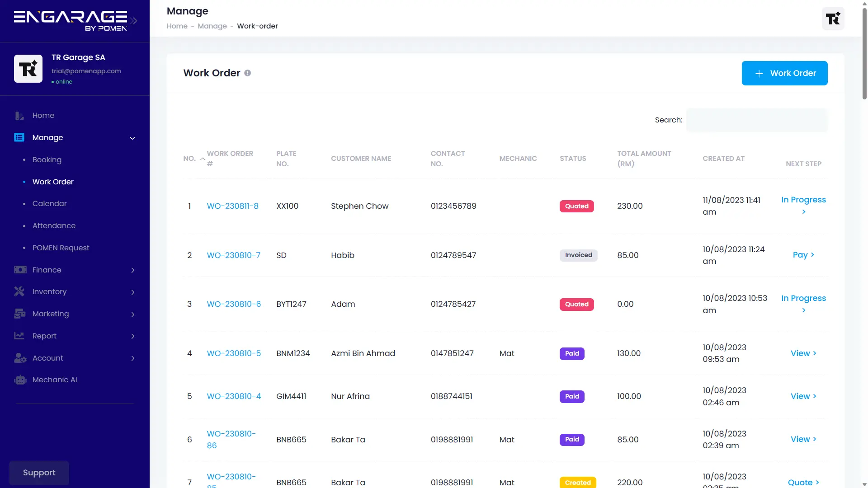868x488 pixels.
Task: Expand the Account menu chevron
Action: (133, 358)
